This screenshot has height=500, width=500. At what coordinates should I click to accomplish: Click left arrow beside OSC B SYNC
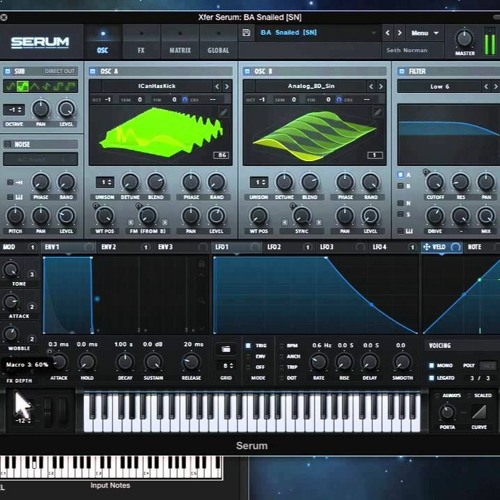pos(285,222)
